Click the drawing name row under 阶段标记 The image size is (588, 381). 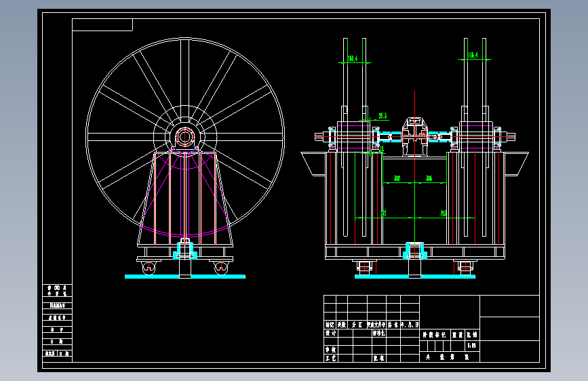449,357
